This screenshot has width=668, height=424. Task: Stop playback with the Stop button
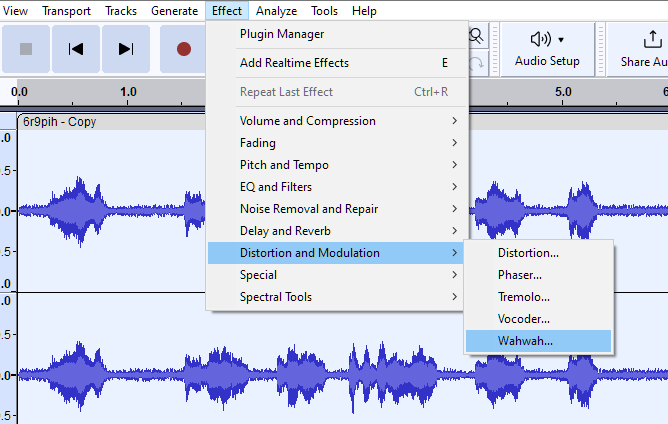(26, 49)
